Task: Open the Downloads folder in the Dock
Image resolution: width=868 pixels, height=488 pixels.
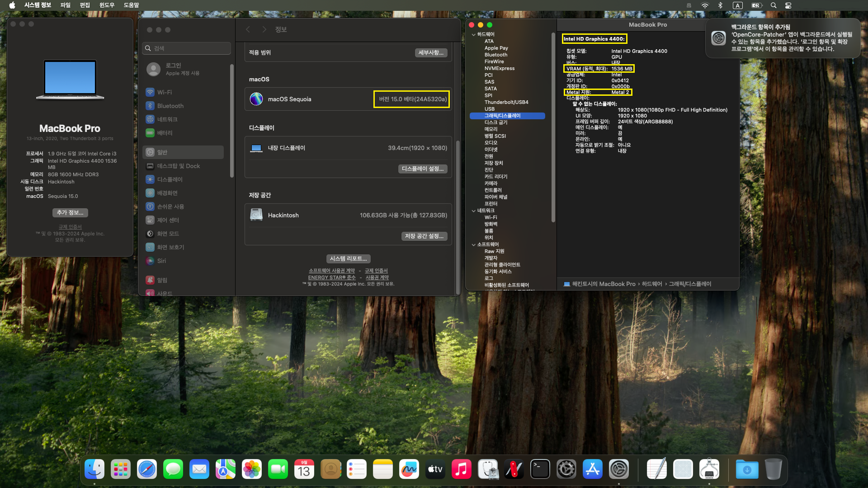Action: [747, 469]
